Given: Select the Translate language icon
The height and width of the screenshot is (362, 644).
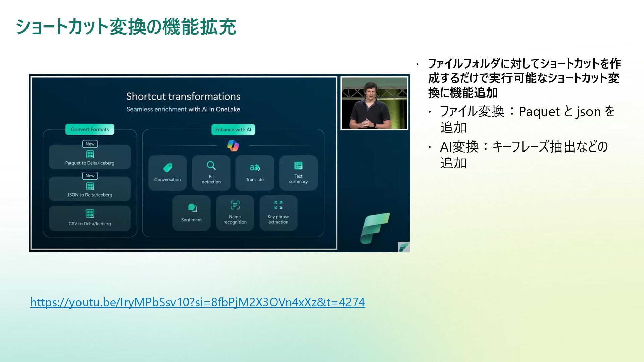Looking at the screenshot, I should [255, 167].
